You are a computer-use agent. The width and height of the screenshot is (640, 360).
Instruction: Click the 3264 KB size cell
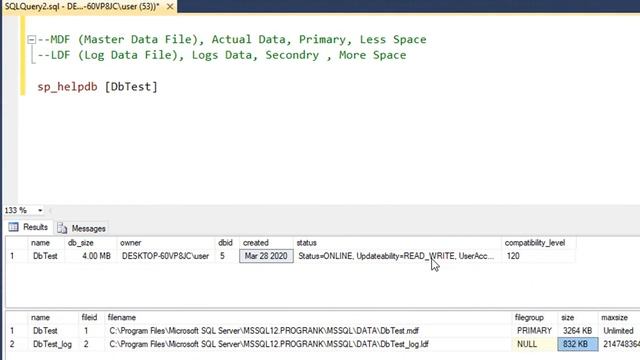tap(578, 331)
